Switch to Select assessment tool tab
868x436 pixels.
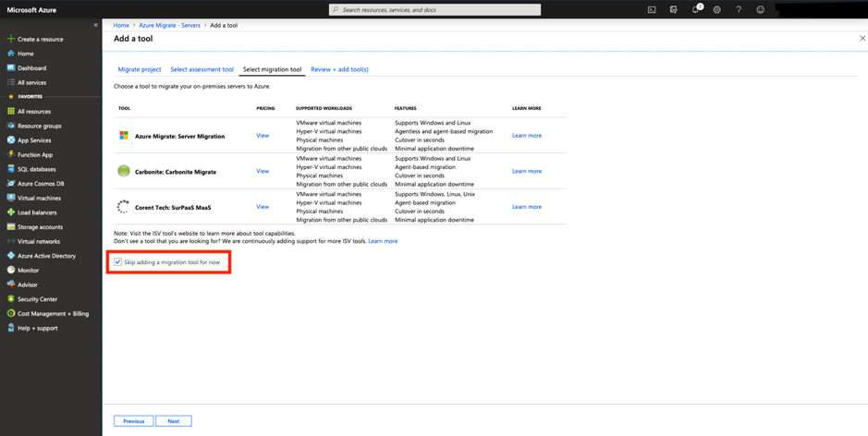tap(202, 69)
